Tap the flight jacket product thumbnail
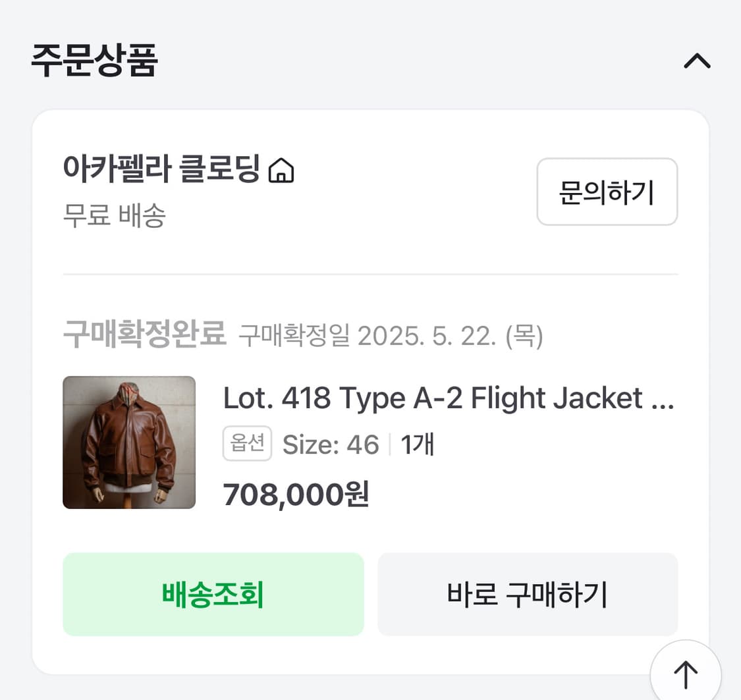The height and width of the screenshot is (700, 741). (x=129, y=443)
